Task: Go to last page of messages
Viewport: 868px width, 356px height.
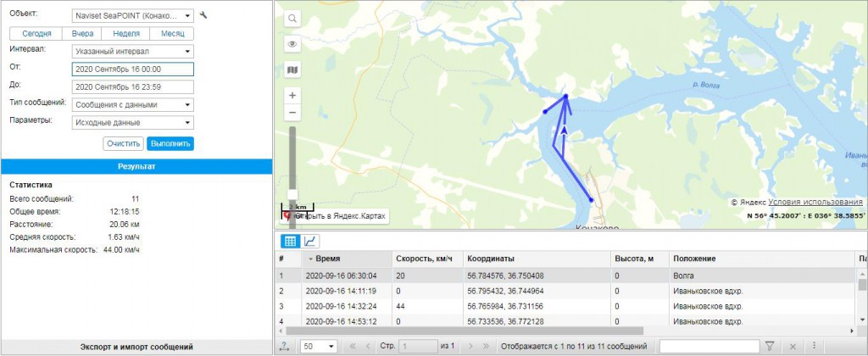Action: pos(486,347)
